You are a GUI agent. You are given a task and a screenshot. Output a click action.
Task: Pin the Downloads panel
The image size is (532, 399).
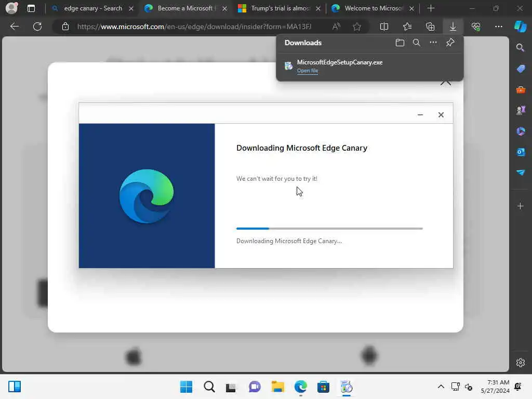point(450,43)
